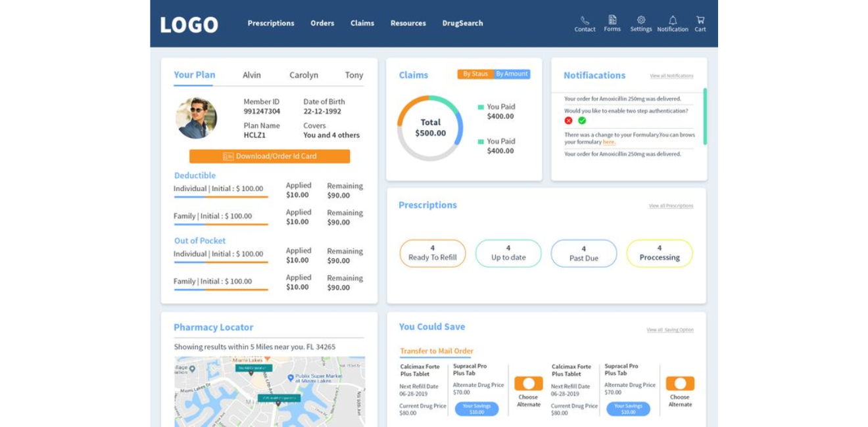Select the Ready To Refill button
Viewport: 868px width, 427px height.
point(433,254)
